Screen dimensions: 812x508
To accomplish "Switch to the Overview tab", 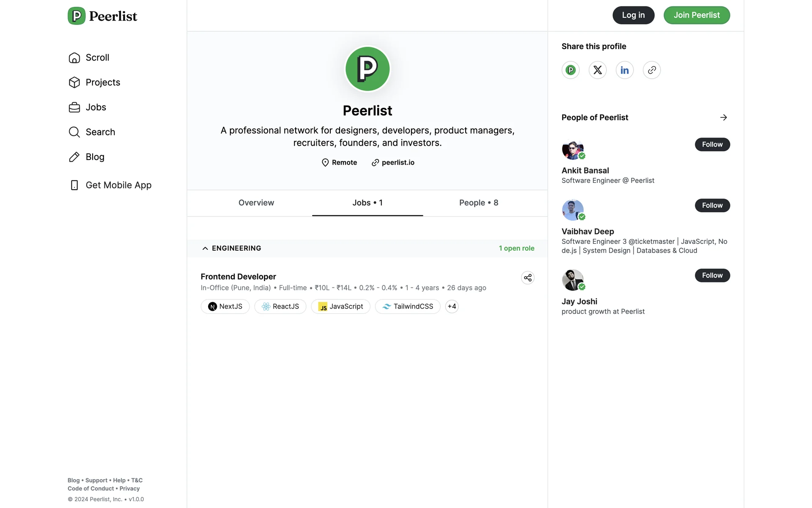I will (x=256, y=203).
